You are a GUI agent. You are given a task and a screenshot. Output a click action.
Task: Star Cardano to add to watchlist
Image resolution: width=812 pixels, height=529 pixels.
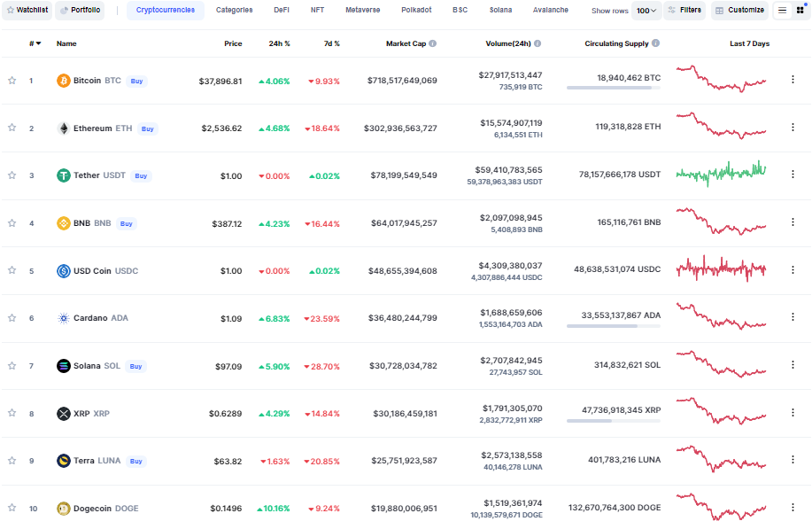tap(12, 317)
